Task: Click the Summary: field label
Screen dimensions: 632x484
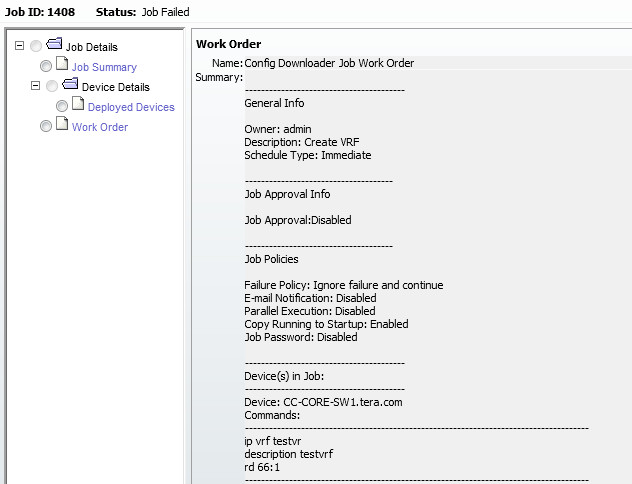Action: pyautogui.click(x=219, y=77)
